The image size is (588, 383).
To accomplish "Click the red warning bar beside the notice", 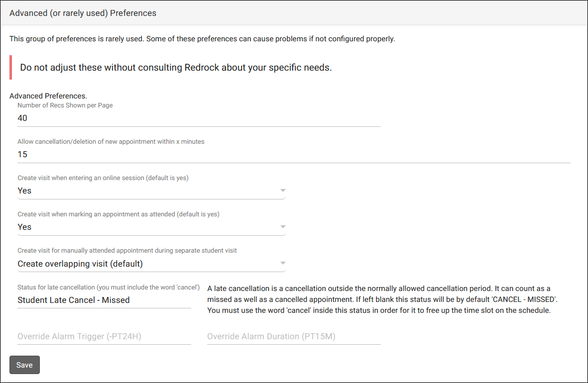I will click(x=11, y=68).
